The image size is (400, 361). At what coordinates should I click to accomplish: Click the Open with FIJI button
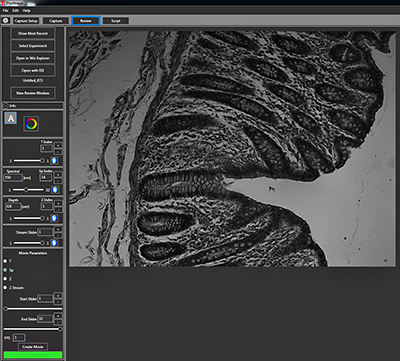(33, 70)
